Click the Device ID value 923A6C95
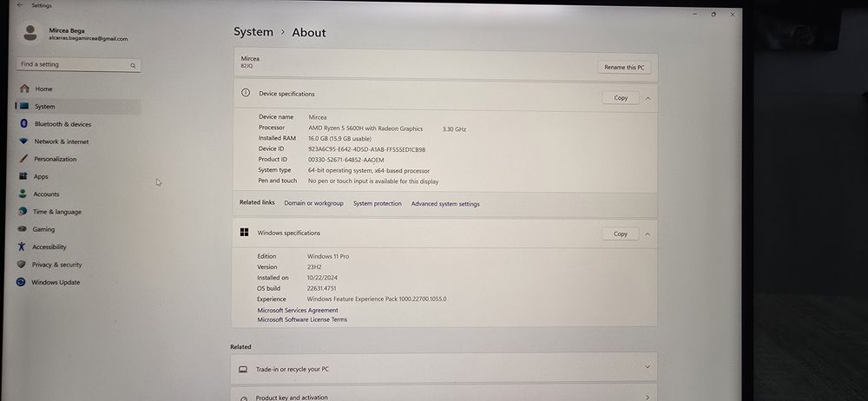 click(x=366, y=149)
